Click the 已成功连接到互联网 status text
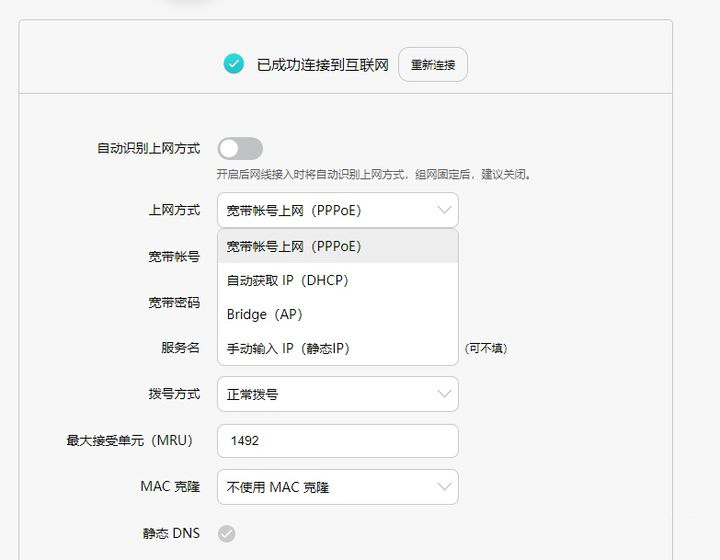The width and height of the screenshot is (720, 560). [322, 65]
